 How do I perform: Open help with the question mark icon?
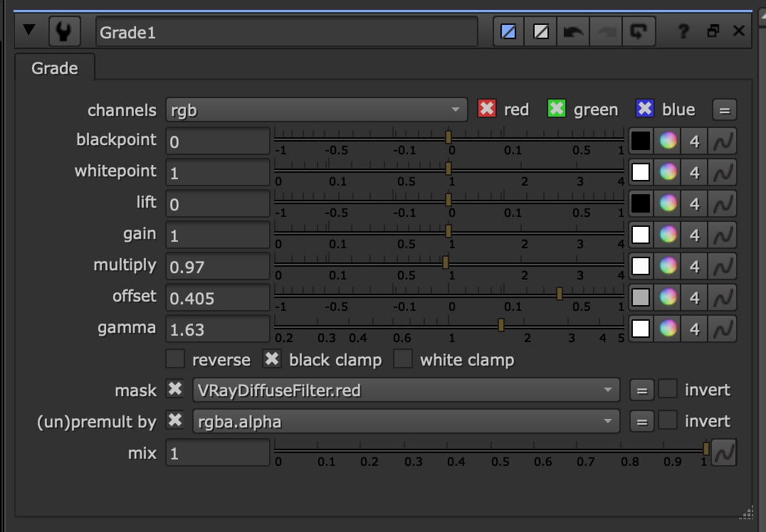pos(683,32)
